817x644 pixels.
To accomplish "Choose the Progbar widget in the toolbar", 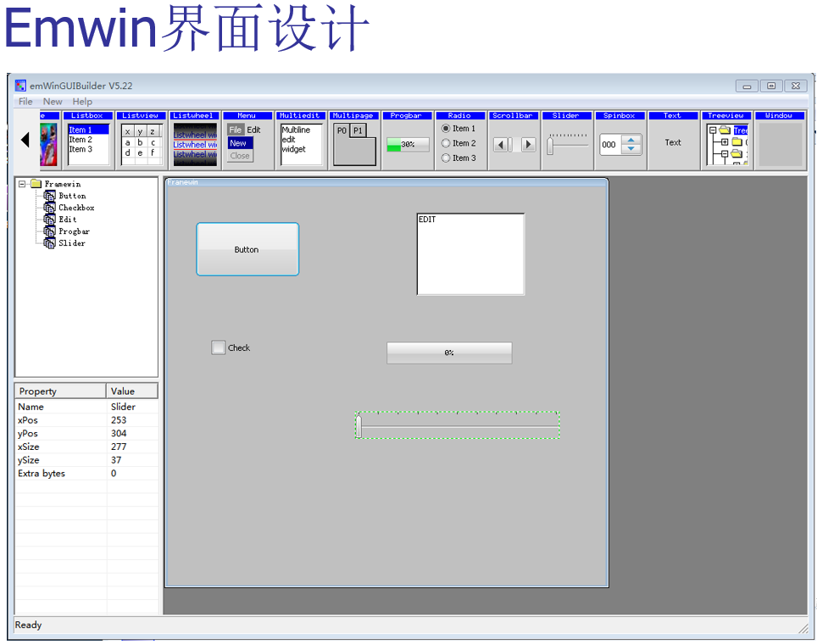I will [408, 140].
